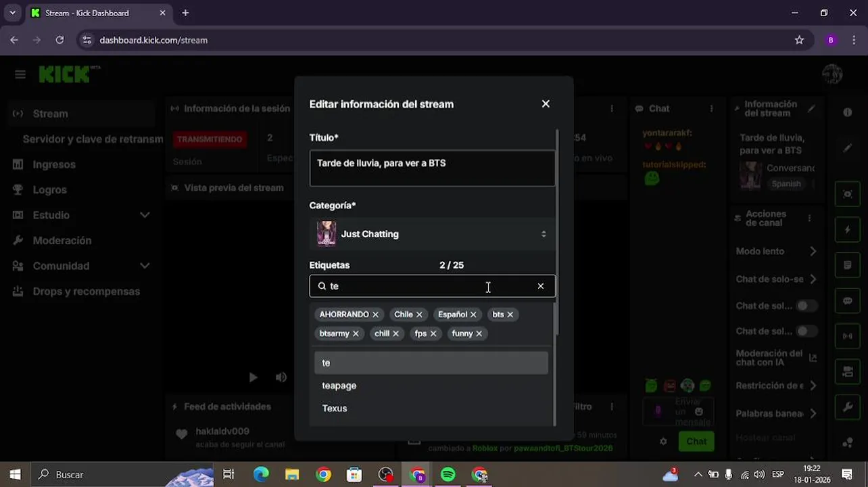The width and height of the screenshot is (868, 487).
Task: Click the tag list scrollbar
Action: (x=556, y=318)
